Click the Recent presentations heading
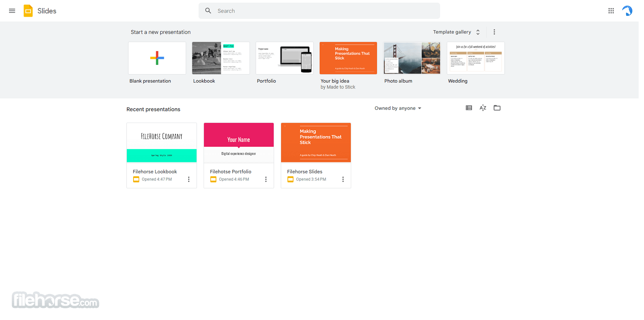The height and width of the screenshot is (320, 644). [153, 109]
